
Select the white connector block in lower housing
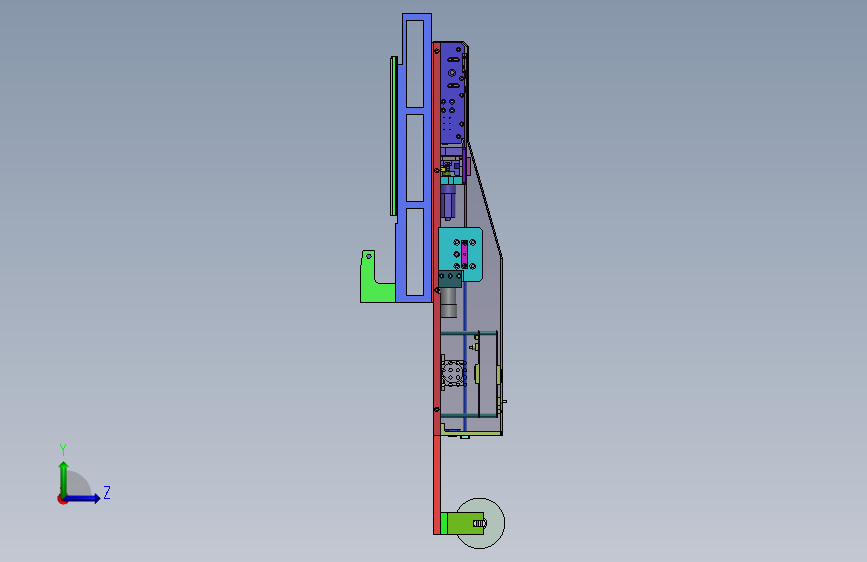(x=454, y=373)
